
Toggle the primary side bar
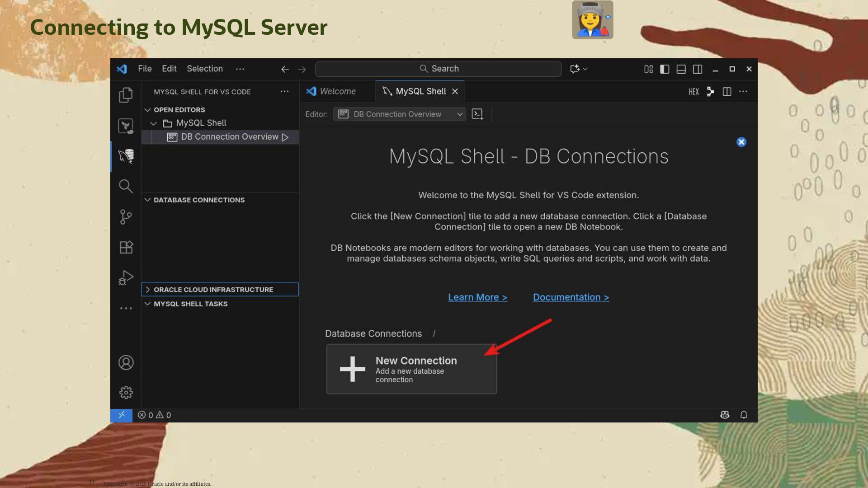click(665, 69)
